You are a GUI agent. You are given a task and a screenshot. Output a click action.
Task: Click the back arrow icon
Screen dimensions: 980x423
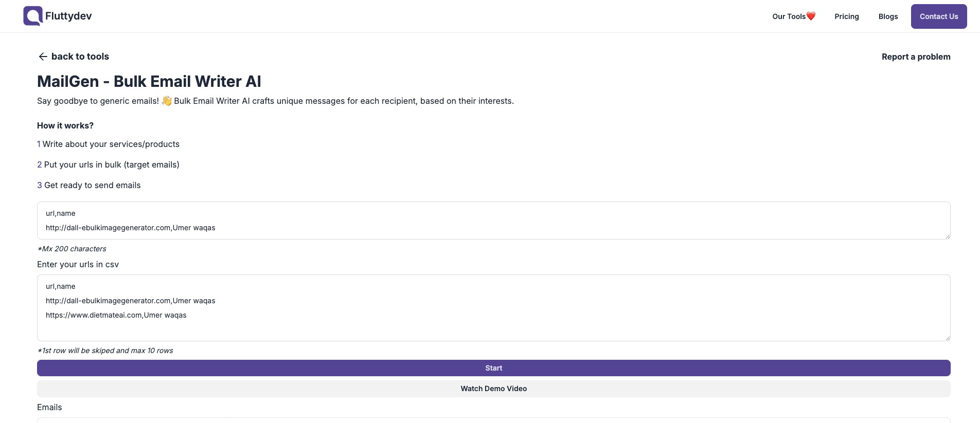[43, 57]
